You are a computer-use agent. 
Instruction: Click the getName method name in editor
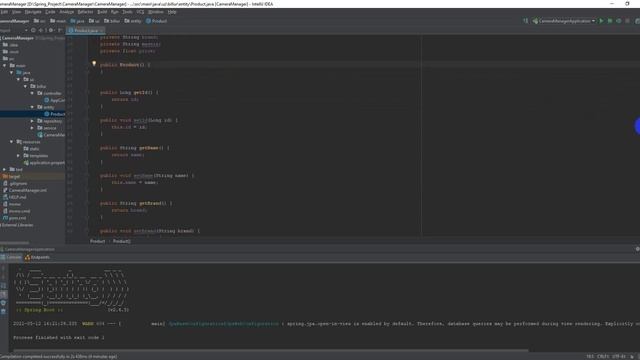[x=149, y=148]
